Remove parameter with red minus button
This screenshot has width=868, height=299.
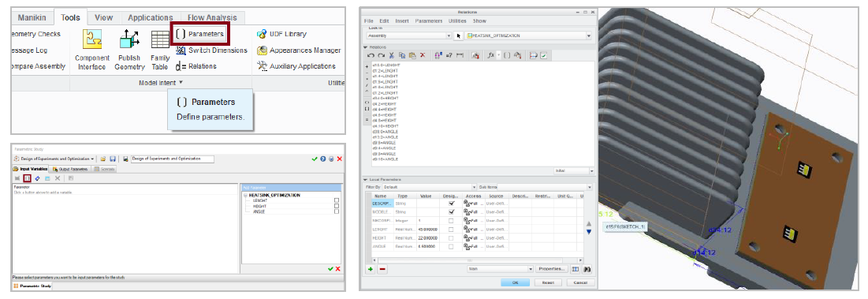coord(382,269)
